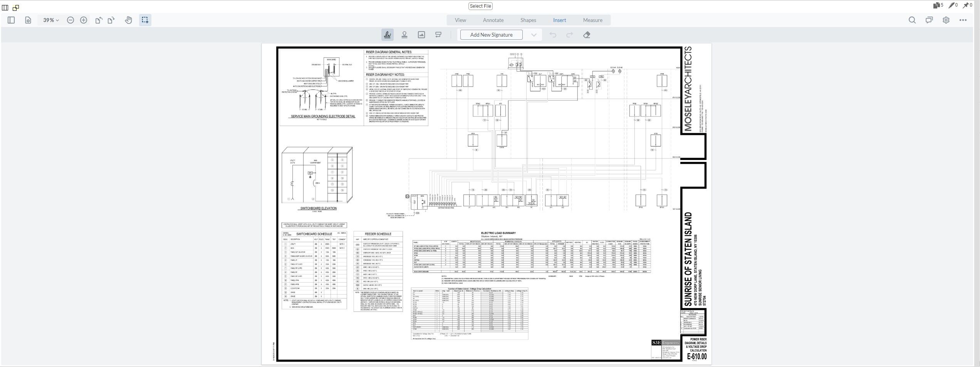
Task: Rotate the page counterclockwise
Action: point(99,20)
